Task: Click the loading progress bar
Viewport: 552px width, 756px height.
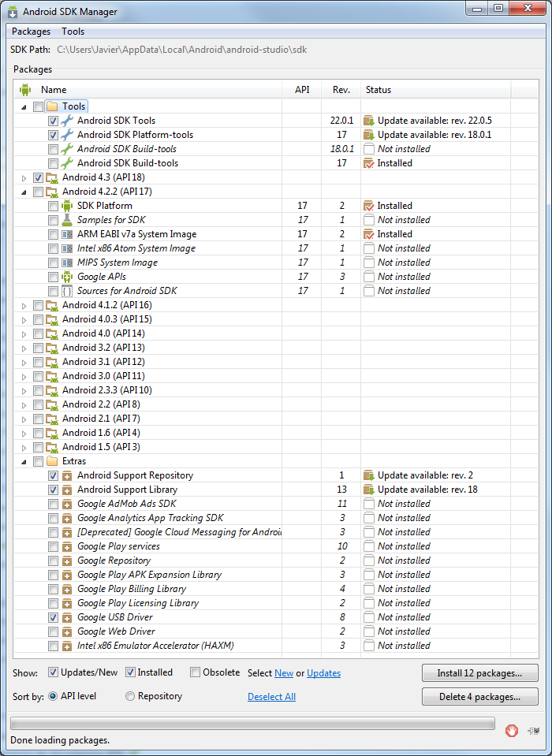Action: coord(252,723)
